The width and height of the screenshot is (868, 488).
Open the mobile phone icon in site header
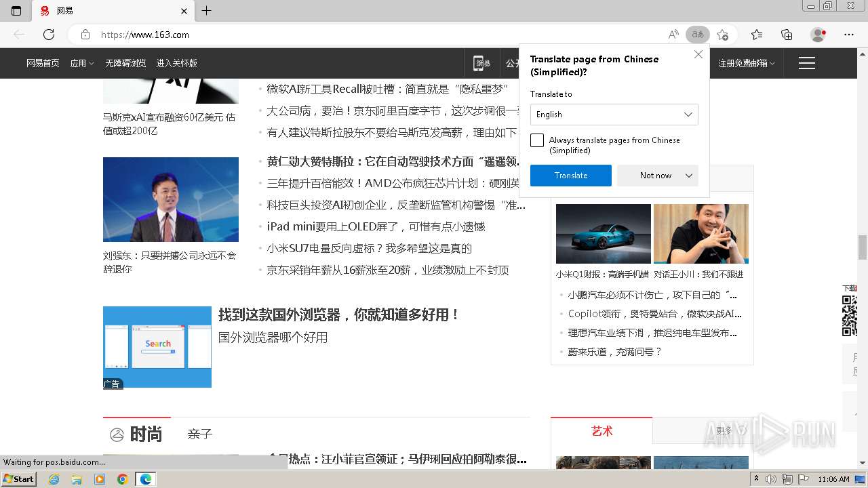point(482,63)
